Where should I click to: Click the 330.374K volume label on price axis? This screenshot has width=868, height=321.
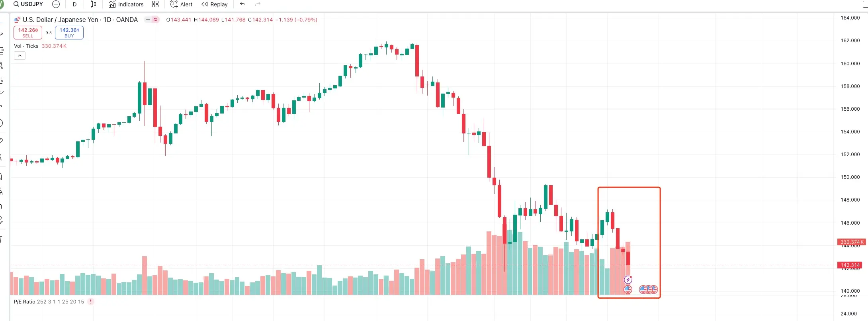(x=851, y=242)
